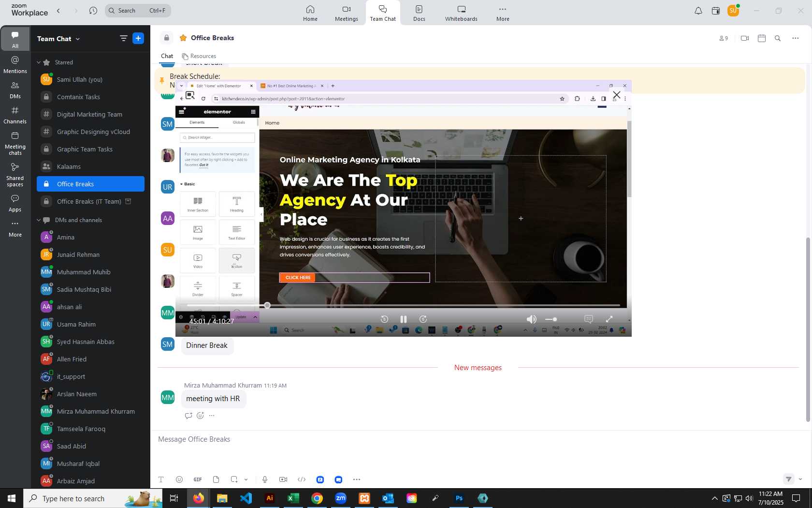The height and width of the screenshot is (508, 812).
Task: Open the channel schedule calendar icon
Action: [762, 38]
